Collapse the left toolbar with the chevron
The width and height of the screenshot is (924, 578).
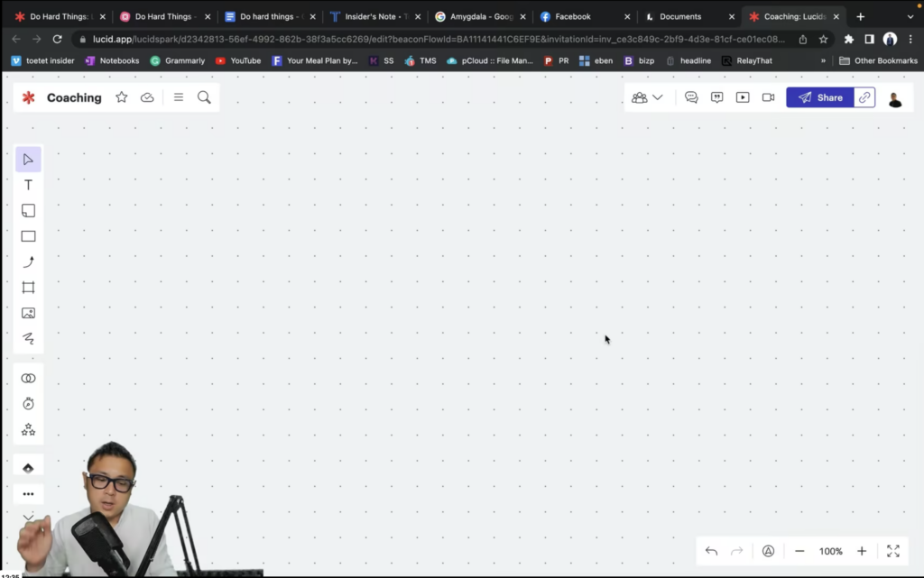pos(28,517)
